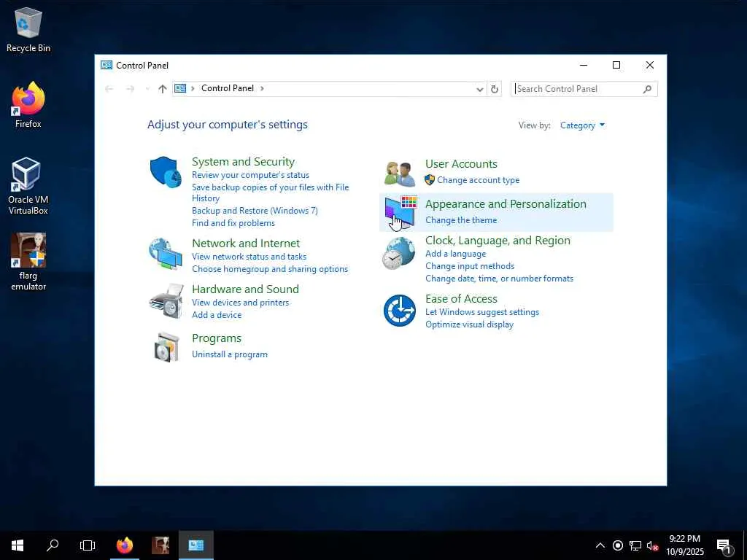Click Uninstall a program
Image resolution: width=747 pixels, height=560 pixels.
pyautogui.click(x=230, y=354)
